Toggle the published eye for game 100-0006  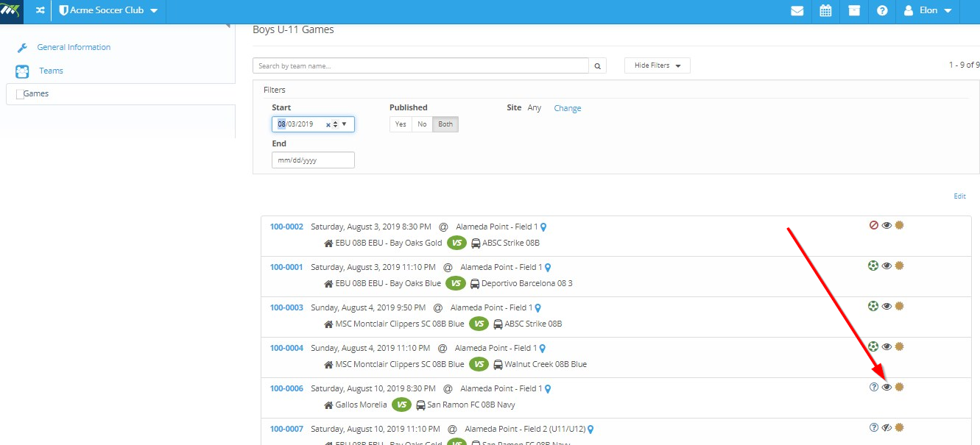pyautogui.click(x=886, y=387)
